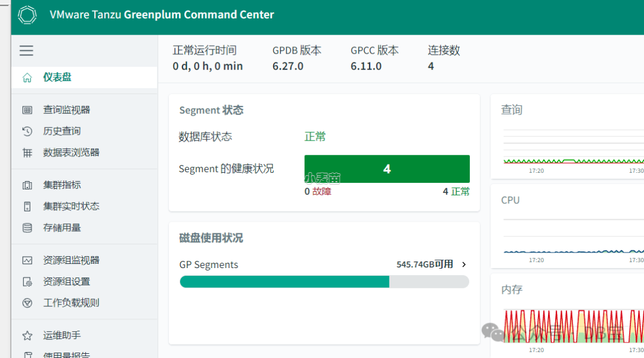
Task: Click the 4 正常 segments link
Action: [456, 192]
